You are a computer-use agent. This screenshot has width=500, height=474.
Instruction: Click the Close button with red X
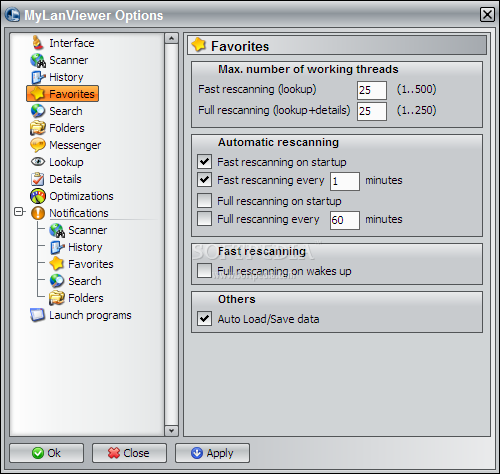(x=129, y=453)
